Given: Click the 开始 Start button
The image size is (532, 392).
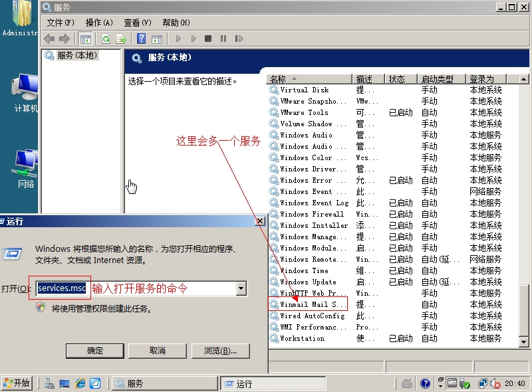Looking at the screenshot, I should 17,383.
